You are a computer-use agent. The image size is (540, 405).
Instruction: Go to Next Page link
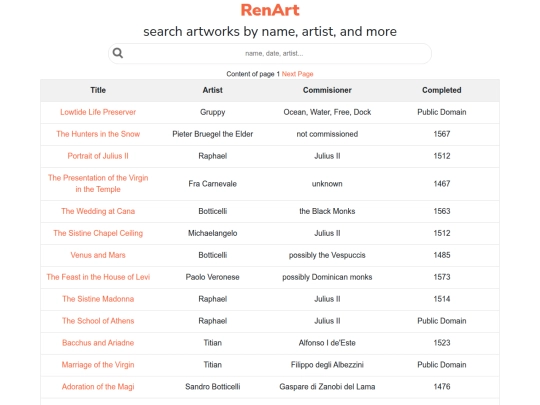[x=297, y=74]
